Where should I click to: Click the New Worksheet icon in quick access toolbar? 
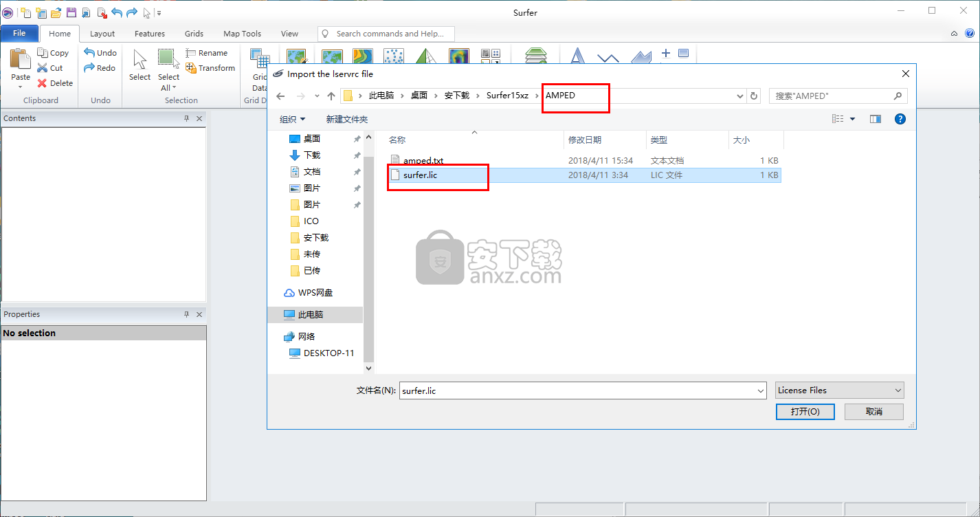click(x=41, y=12)
